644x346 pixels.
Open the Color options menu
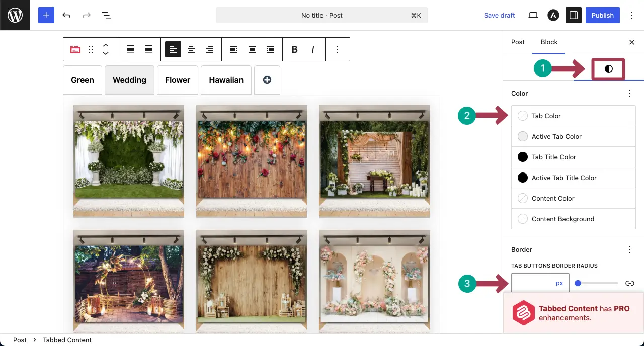point(629,93)
